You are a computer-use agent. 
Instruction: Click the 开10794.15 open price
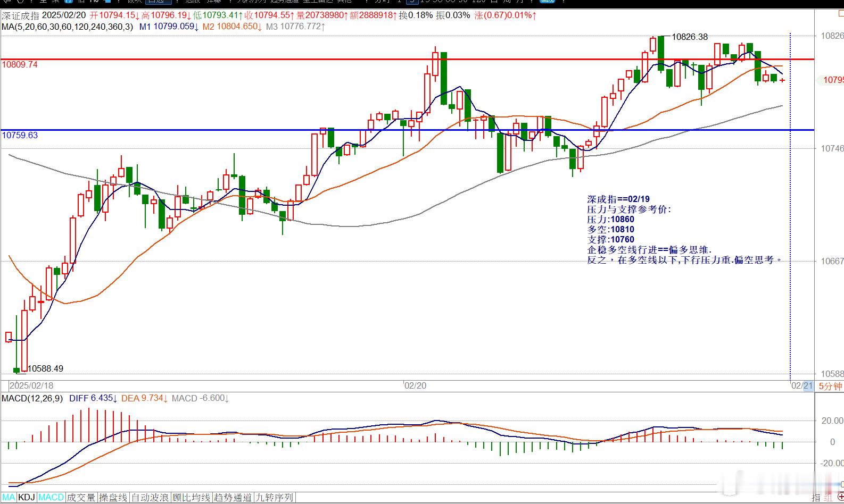pyautogui.click(x=114, y=15)
